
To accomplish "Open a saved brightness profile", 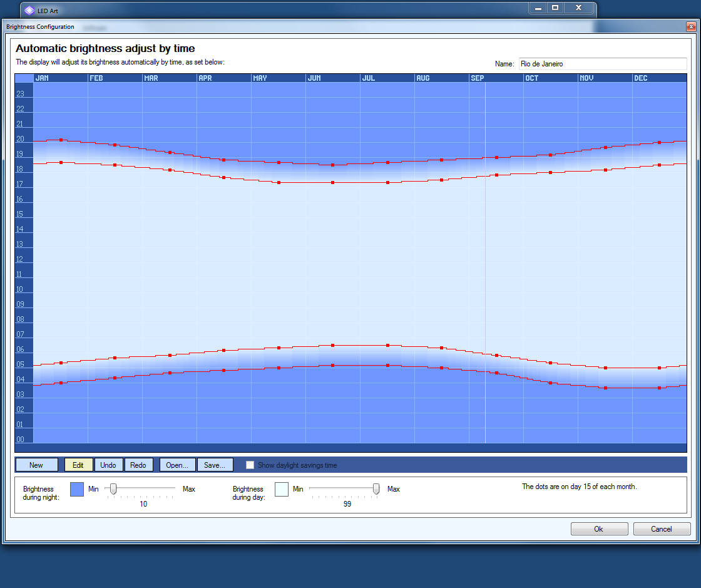I will tap(178, 465).
